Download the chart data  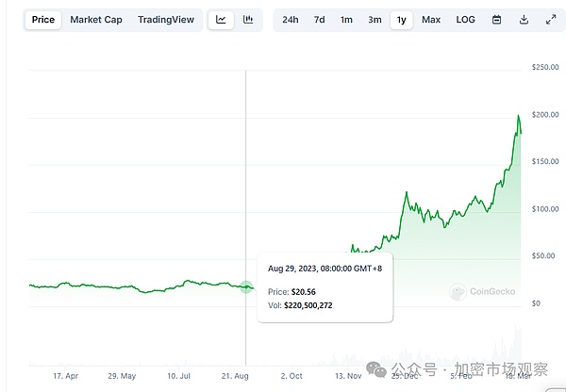(x=524, y=20)
